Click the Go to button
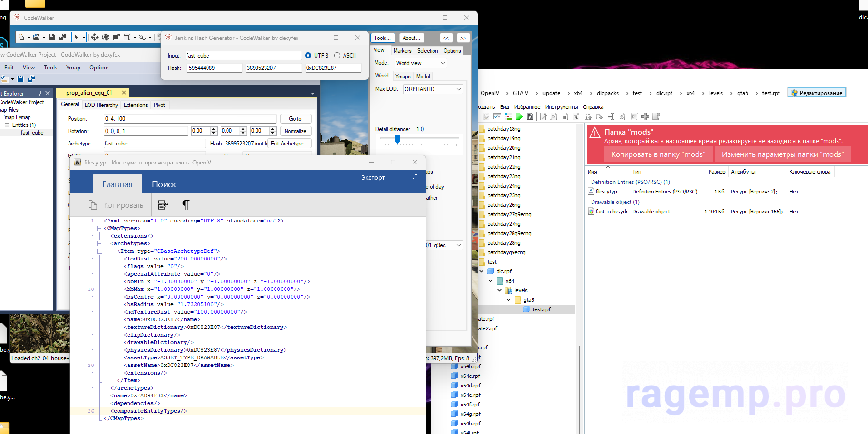Viewport: 868px width, 434px height. click(x=295, y=119)
